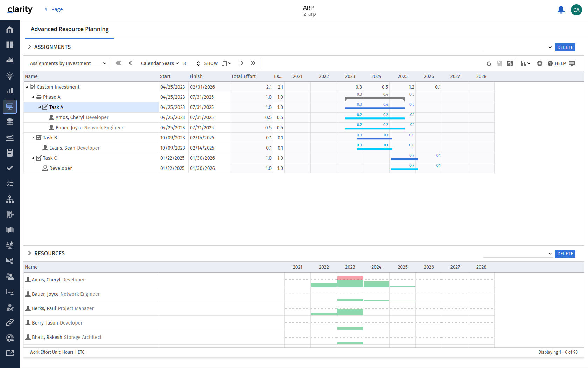Collapse the Task A tree row
Screen dimensions: 588x368
(x=40, y=107)
